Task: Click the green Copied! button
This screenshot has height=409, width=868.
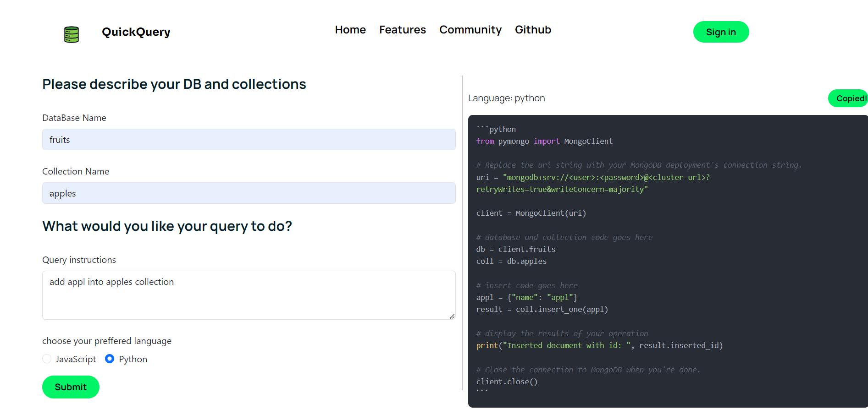Action: (849, 98)
